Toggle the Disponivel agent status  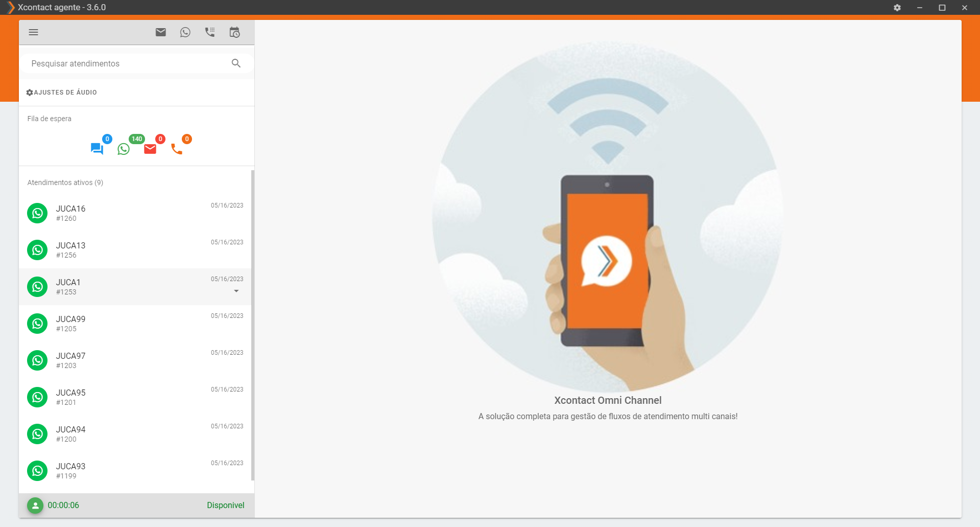pos(225,505)
